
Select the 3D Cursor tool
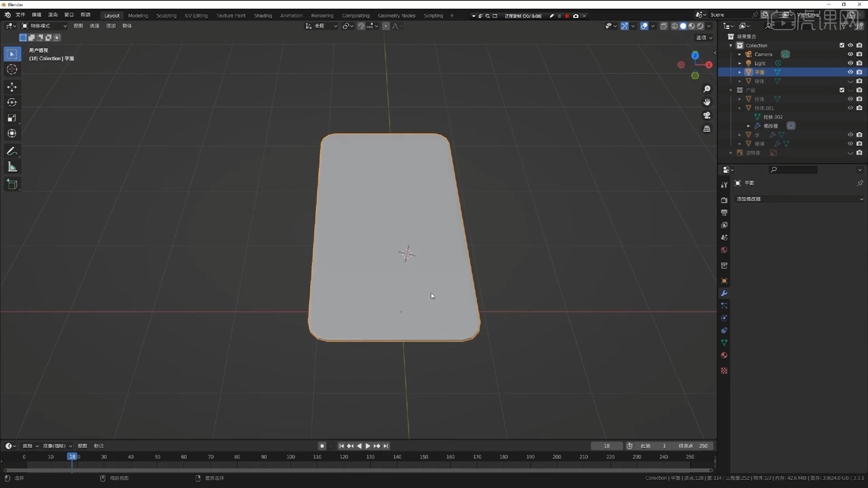tap(12, 69)
